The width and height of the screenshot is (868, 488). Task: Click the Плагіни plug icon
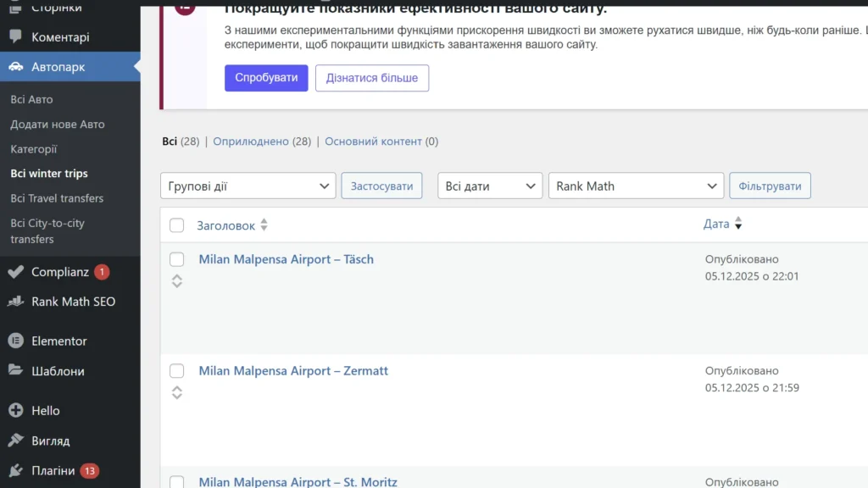pos(15,470)
